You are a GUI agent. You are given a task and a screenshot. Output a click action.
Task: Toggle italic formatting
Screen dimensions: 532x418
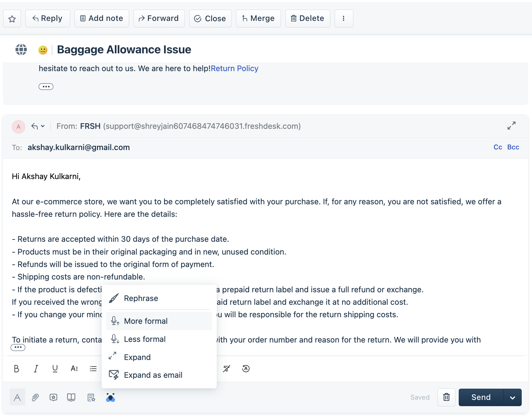pyautogui.click(x=36, y=369)
